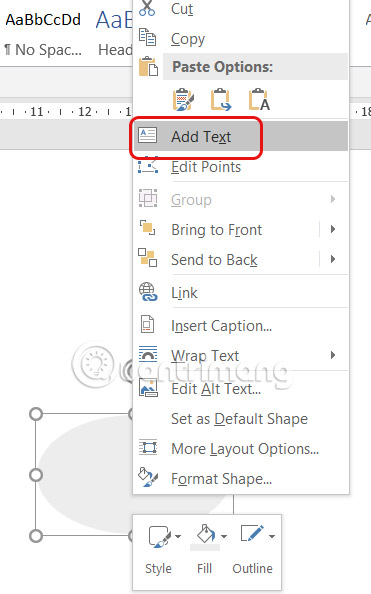Click the Cut scissors icon

[147, 8]
